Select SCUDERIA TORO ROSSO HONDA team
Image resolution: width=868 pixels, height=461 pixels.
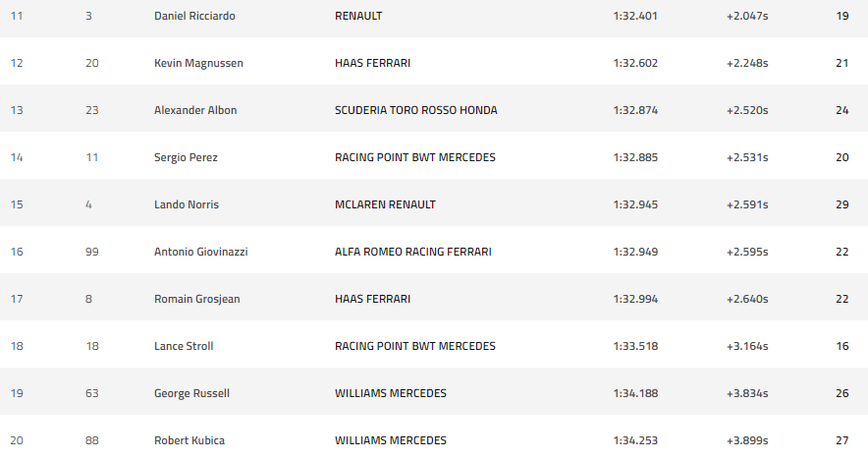point(415,110)
